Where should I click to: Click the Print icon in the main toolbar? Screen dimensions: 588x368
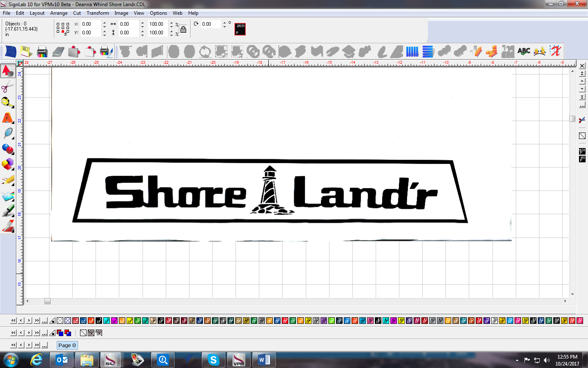(42, 52)
